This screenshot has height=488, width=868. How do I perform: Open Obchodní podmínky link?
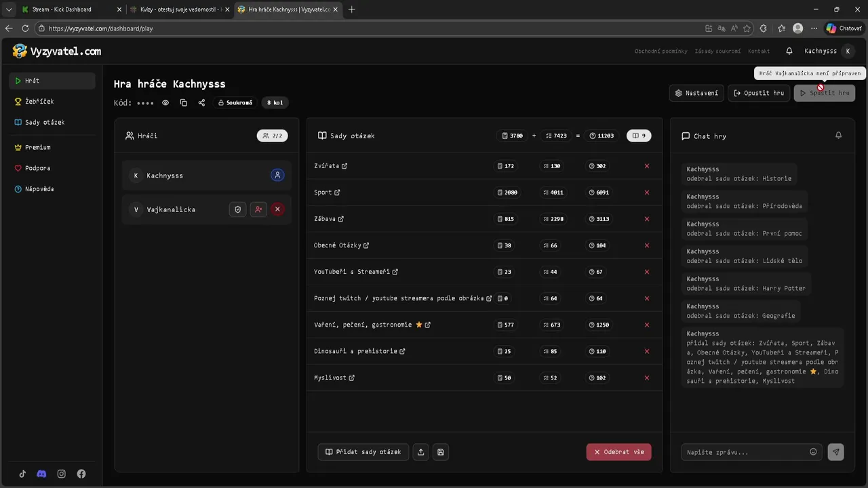(660, 52)
